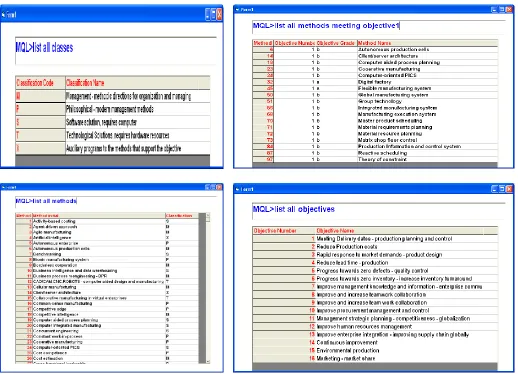Select objective 'Environmental production'
Screen dimensions: 518x374
pyautogui.click(x=375, y=350)
